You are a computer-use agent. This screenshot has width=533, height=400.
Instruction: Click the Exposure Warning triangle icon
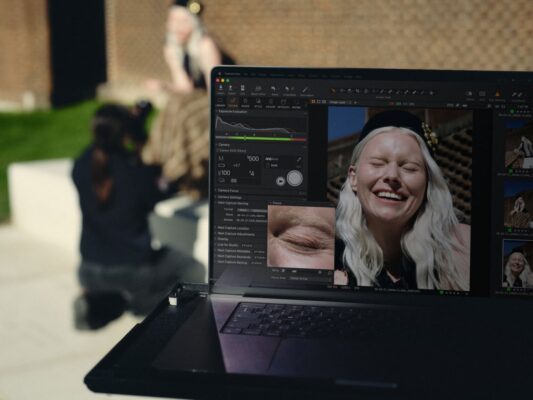pyautogui.click(x=497, y=94)
